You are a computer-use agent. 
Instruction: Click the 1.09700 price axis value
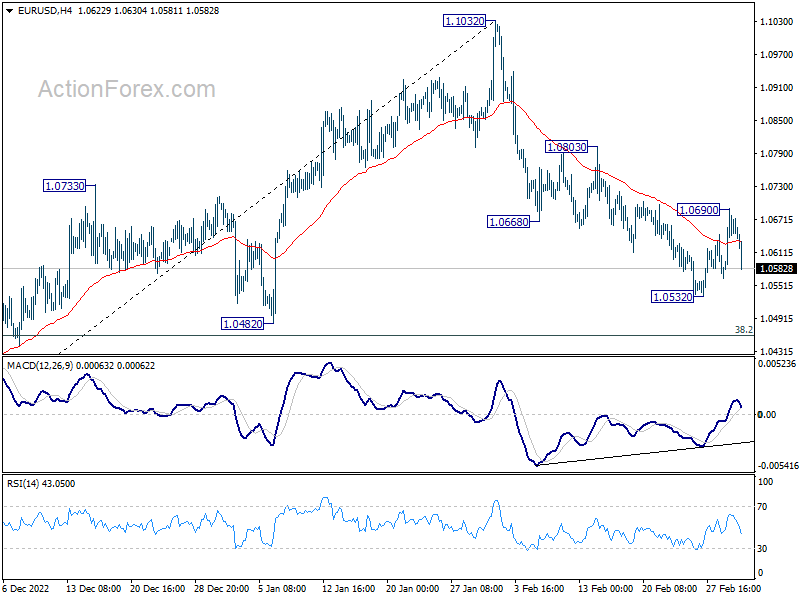(x=777, y=55)
